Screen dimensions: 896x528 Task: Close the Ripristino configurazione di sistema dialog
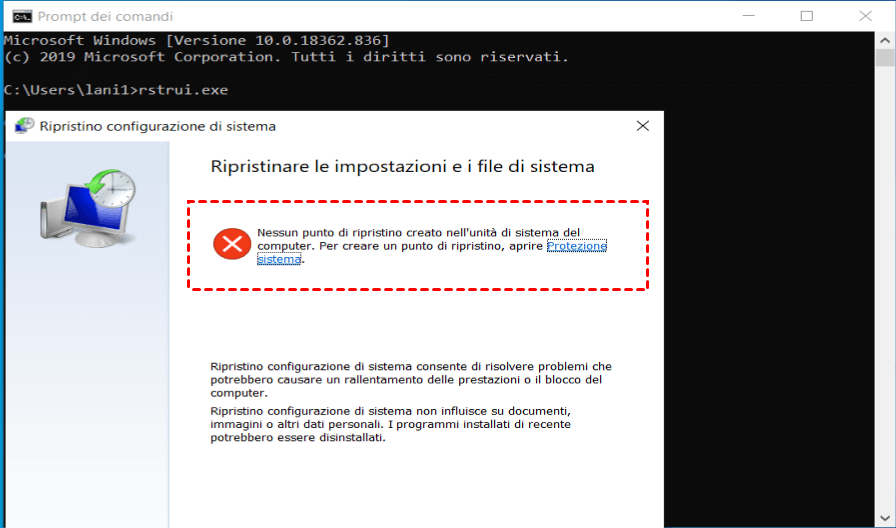tap(643, 126)
